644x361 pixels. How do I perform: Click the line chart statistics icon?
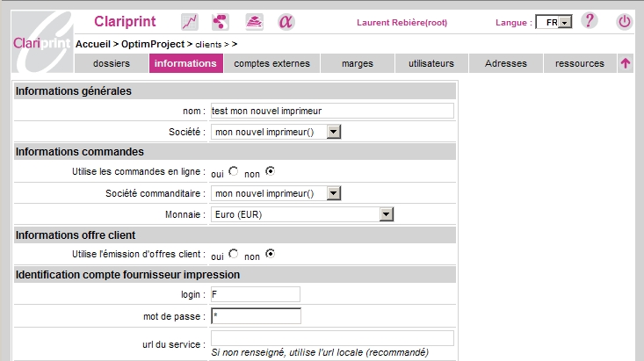click(x=190, y=22)
